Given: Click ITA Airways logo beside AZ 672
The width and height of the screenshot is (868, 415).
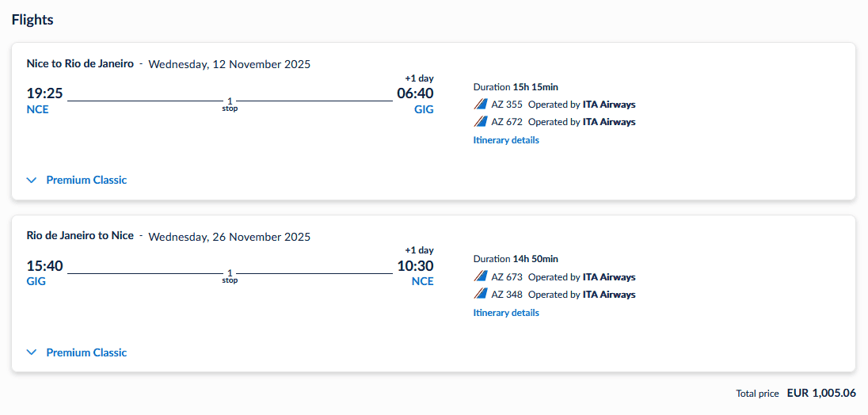Looking at the screenshot, I should [480, 122].
